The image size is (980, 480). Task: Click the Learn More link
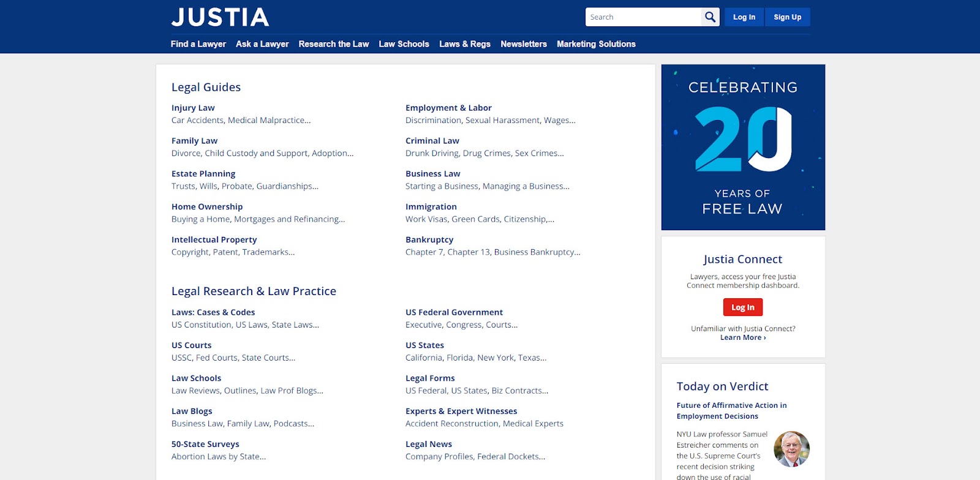point(743,338)
